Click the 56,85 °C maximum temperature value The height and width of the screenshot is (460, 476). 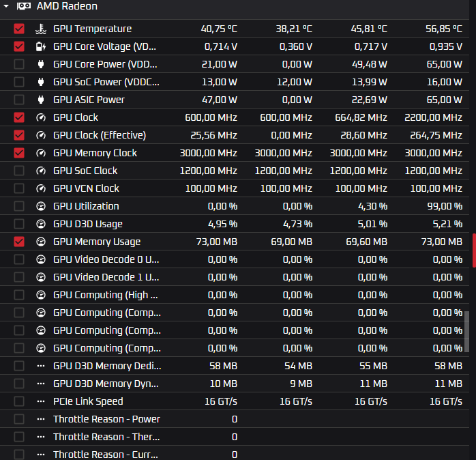[444, 29]
